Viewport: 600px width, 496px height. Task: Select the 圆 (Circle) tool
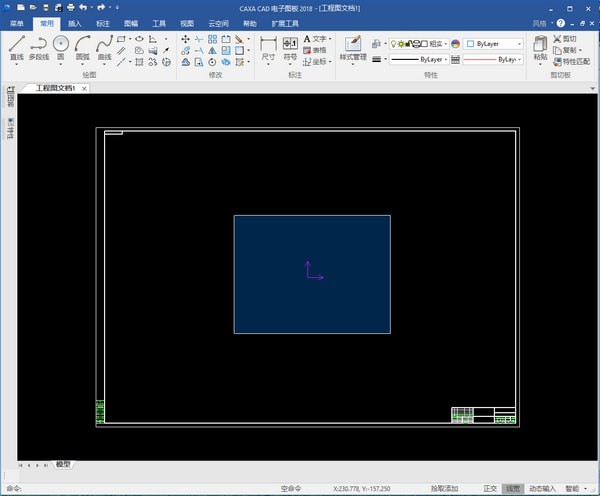click(61, 48)
